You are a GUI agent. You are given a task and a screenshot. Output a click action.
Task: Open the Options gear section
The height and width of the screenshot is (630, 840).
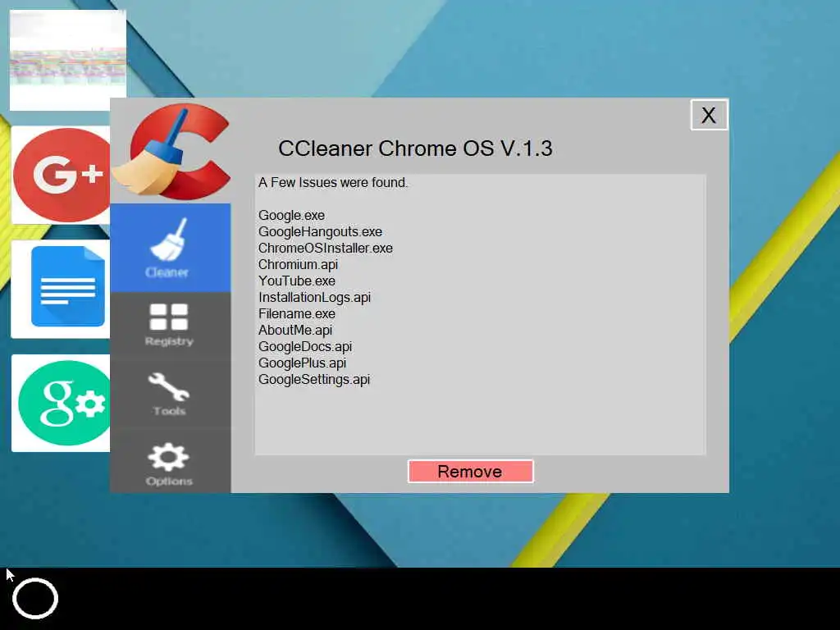click(171, 461)
